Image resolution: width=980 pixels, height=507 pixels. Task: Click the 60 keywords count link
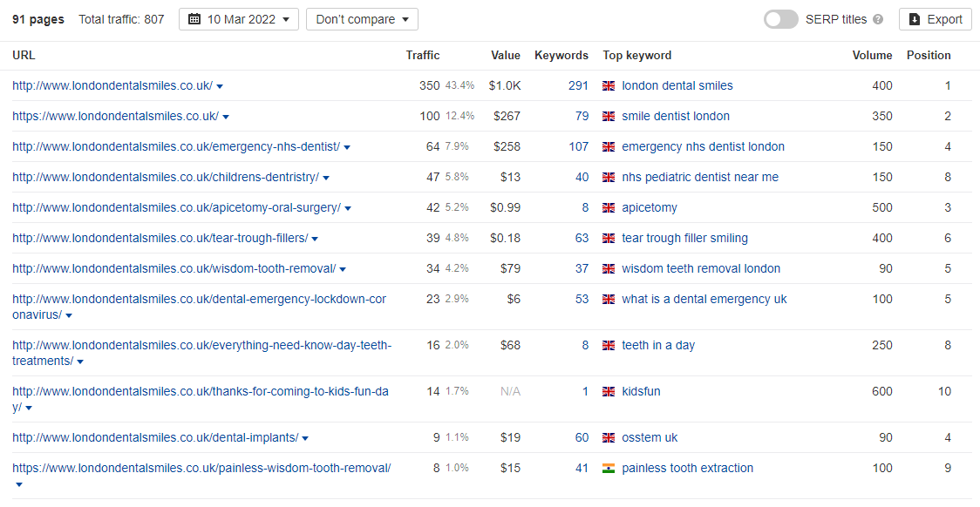point(582,438)
